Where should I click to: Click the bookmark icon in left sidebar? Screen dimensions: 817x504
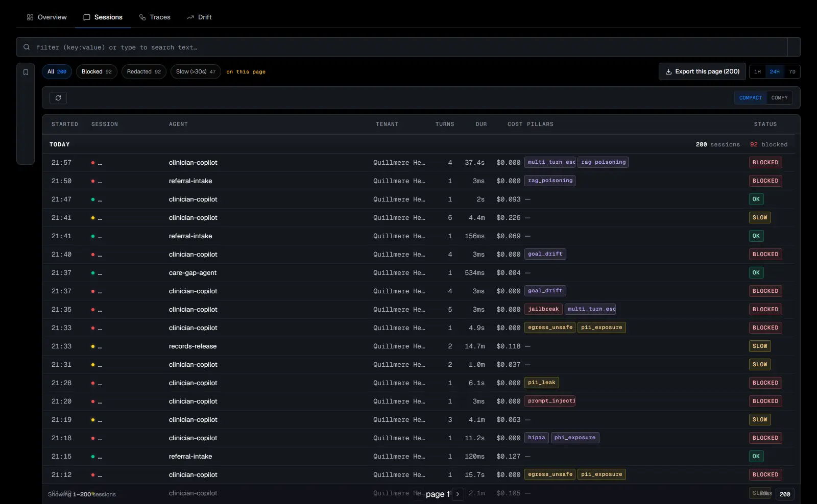(x=26, y=72)
